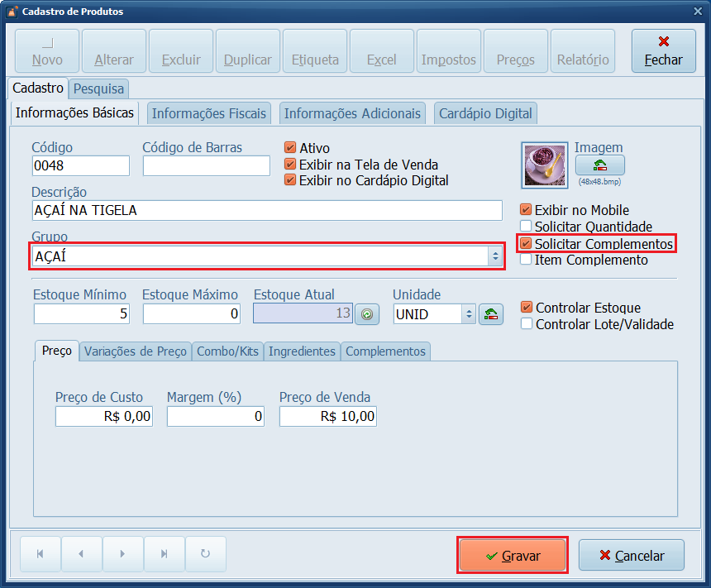
Task: Open the Excel export toolbar item
Action: (381, 50)
